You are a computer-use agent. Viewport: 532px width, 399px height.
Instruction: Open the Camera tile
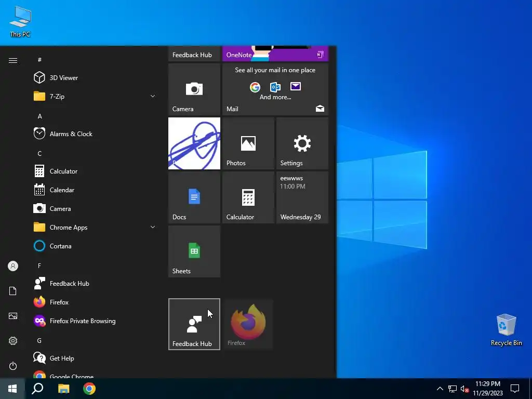tap(194, 89)
